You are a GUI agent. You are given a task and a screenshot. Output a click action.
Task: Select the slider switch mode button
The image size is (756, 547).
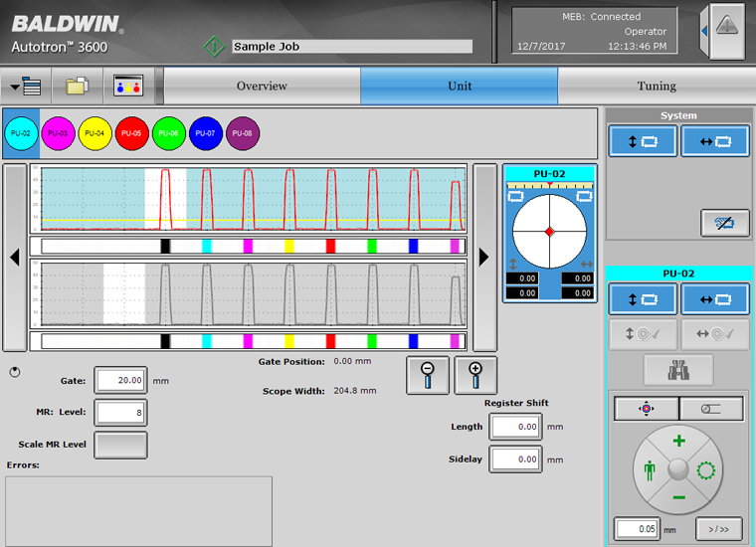711,409
